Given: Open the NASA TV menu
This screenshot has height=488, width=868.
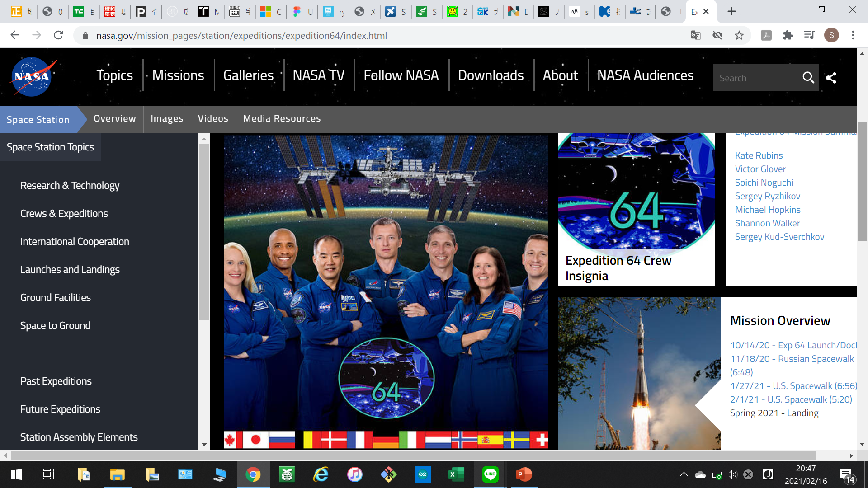Looking at the screenshot, I should (319, 75).
